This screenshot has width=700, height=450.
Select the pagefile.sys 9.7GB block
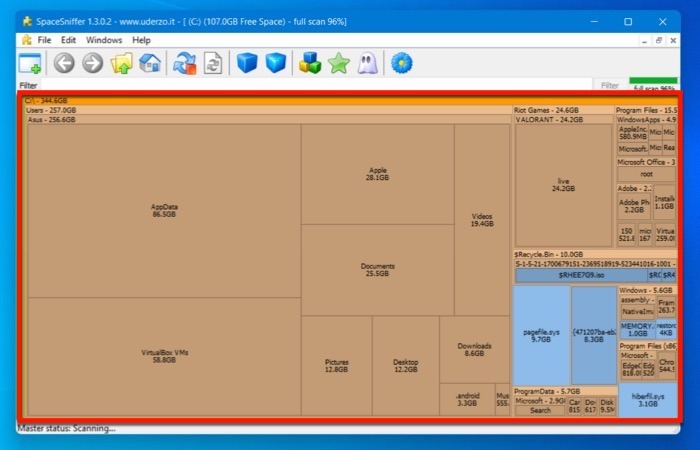(x=542, y=336)
